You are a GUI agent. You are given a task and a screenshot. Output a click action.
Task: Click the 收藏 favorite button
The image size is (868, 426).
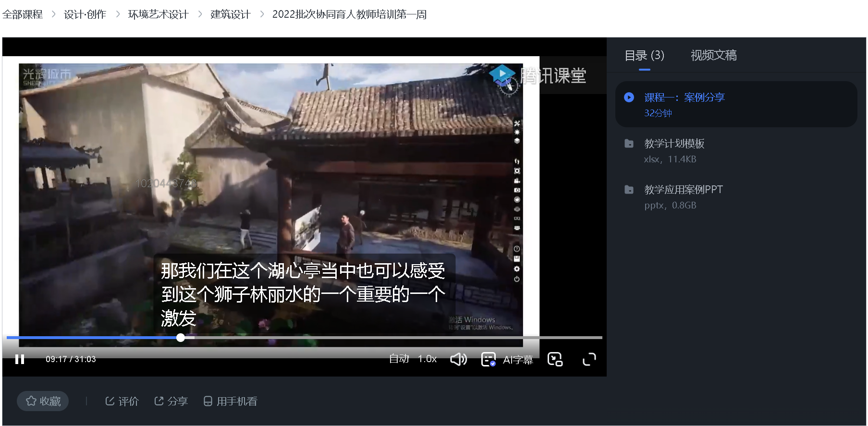43,401
